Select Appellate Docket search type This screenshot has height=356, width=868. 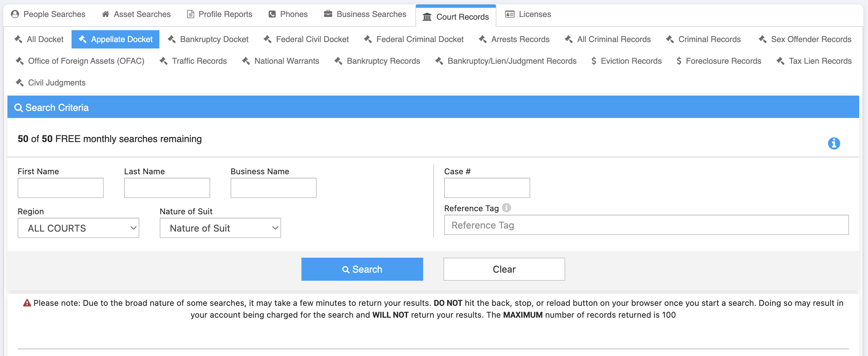(x=115, y=39)
